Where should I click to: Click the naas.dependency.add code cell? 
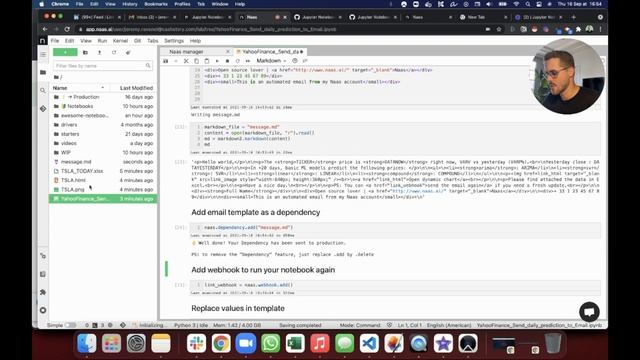(x=395, y=227)
